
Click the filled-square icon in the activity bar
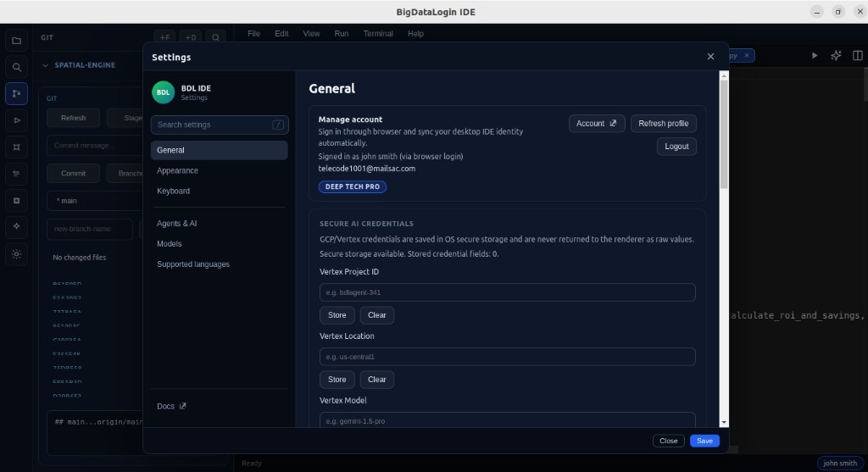17,200
